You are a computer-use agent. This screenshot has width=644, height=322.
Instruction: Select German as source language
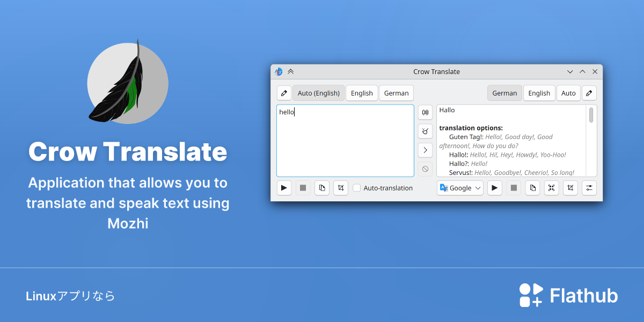tap(397, 93)
